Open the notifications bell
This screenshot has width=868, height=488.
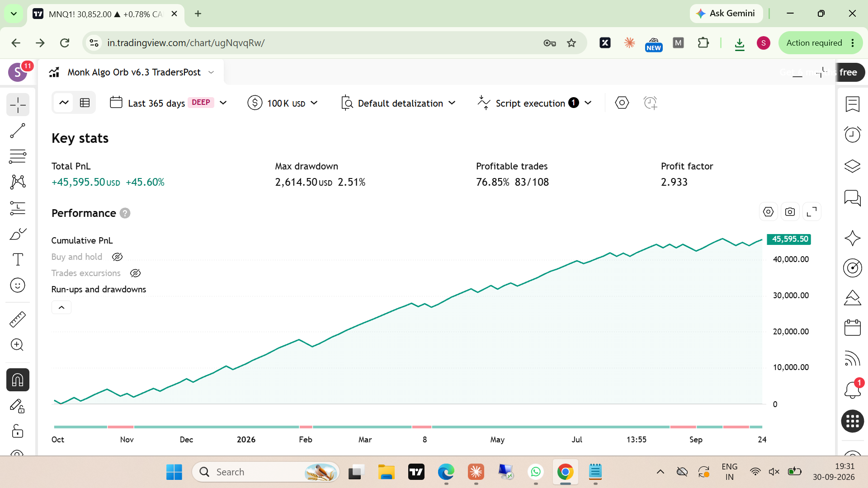click(x=853, y=389)
